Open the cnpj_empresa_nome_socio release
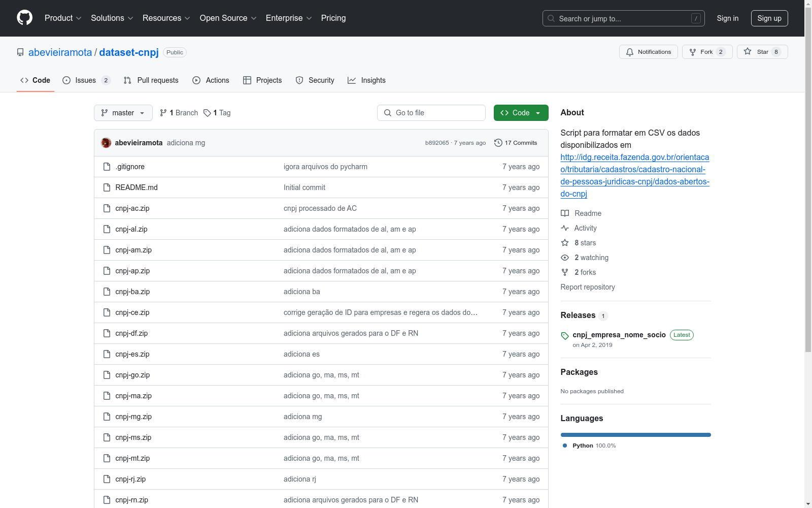 pyautogui.click(x=619, y=335)
